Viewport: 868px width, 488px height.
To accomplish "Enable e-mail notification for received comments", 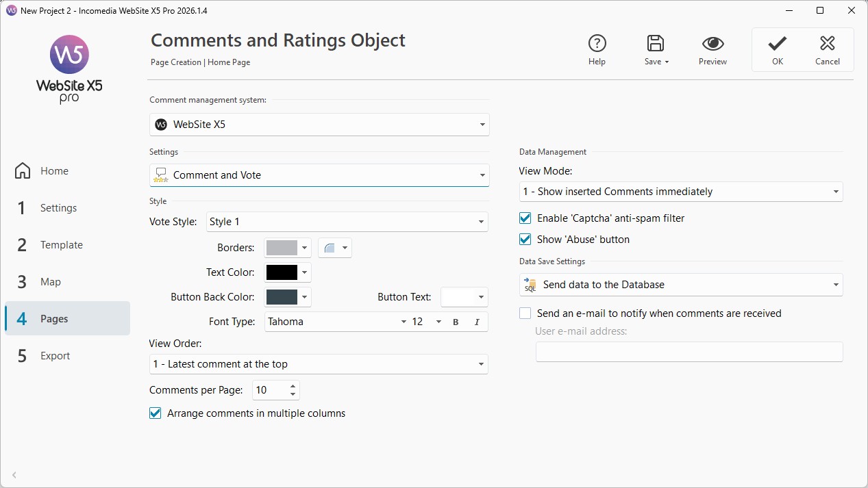I will pyautogui.click(x=525, y=313).
